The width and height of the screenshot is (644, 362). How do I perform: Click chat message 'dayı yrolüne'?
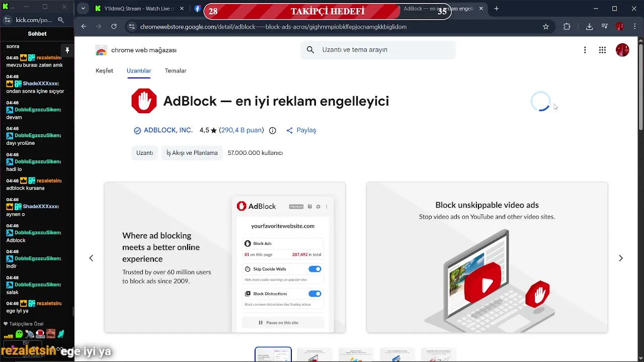click(21, 143)
